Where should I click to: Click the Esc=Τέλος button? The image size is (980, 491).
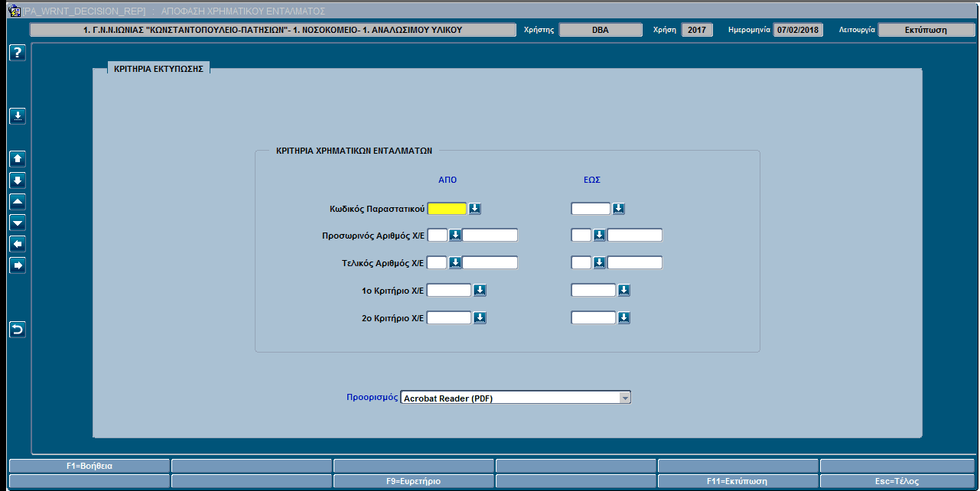(899, 482)
